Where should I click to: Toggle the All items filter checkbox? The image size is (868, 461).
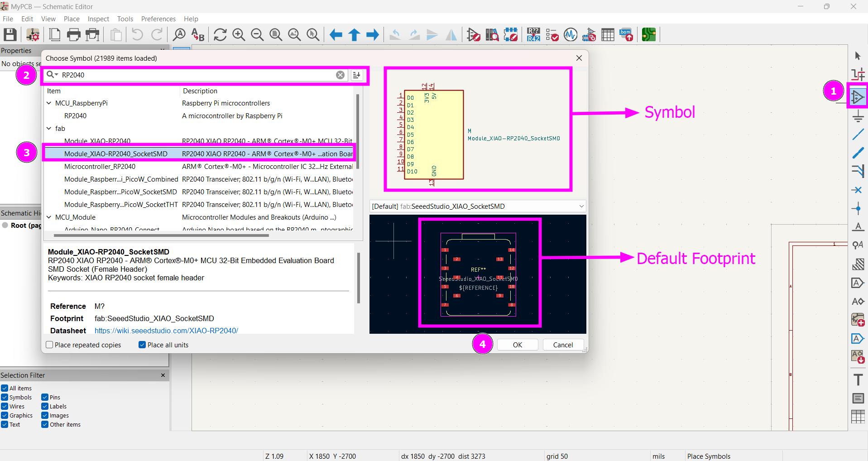pyautogui.click(x=5, y=388)
